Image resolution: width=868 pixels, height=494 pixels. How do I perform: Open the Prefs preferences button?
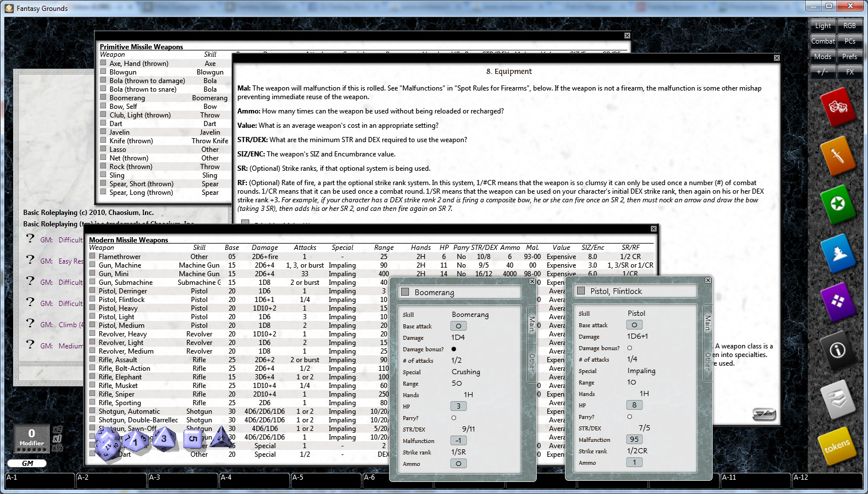click(850, 56)
